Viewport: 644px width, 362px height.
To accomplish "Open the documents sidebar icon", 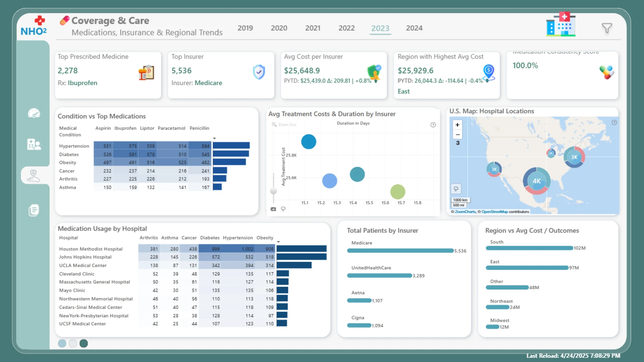I will click(x=34, y=210).
